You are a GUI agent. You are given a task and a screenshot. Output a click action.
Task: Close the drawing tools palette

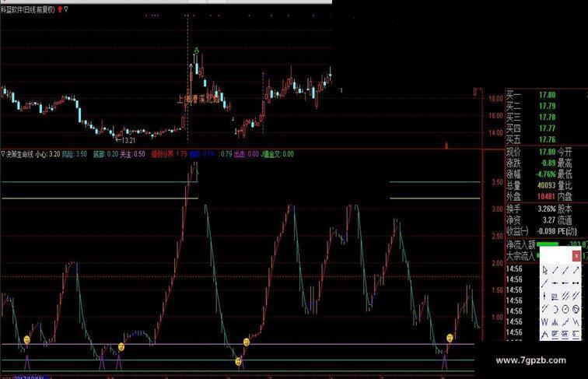point(576,256)
